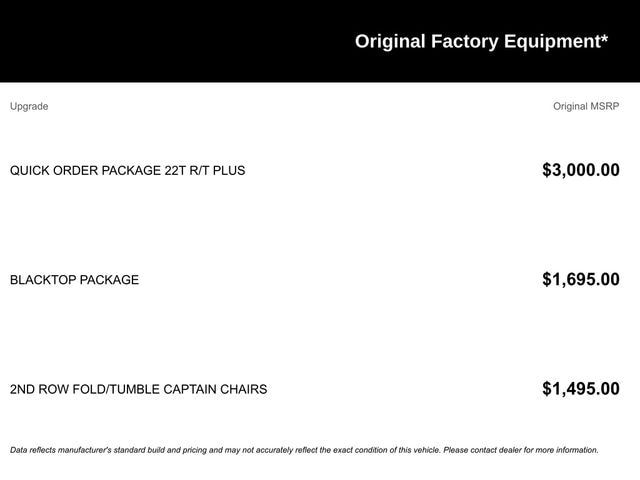The height and width of the screenshot is (480, 640).
Task: Click Quick Order Package 22T R/T Plus
Action: [x=127, y=170]
